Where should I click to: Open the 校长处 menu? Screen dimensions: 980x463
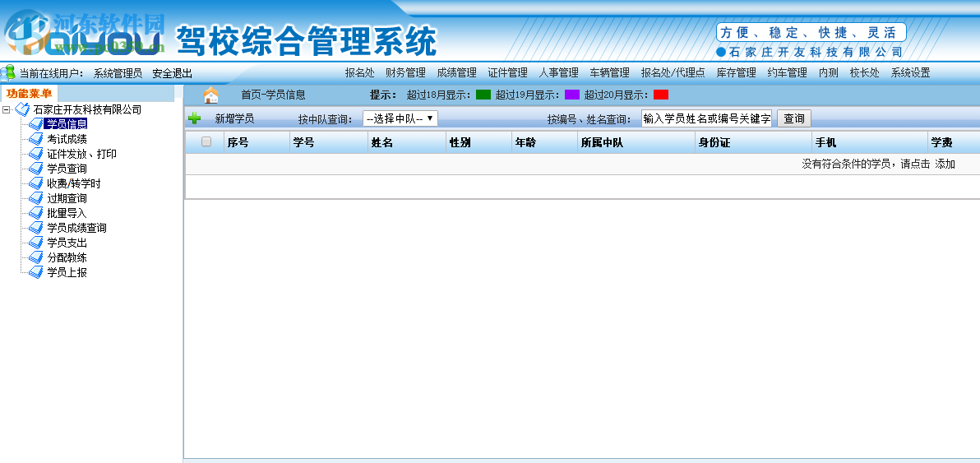864,72
